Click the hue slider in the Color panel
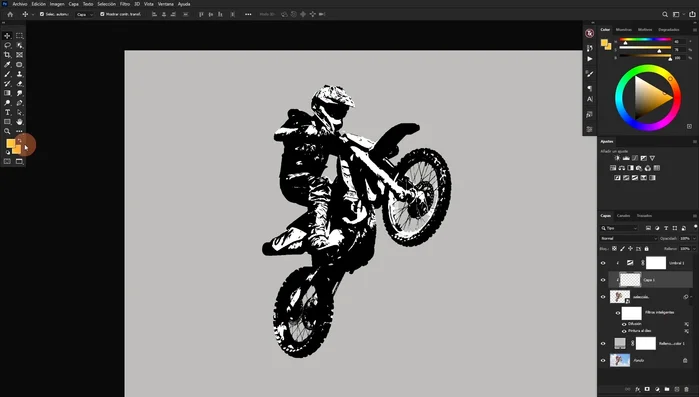 coord(645,40)
